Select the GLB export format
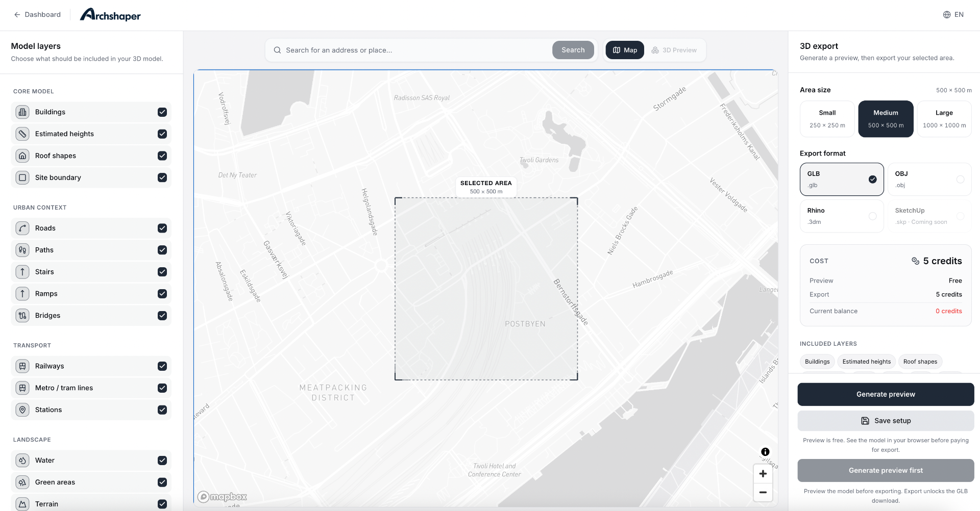 (x=842, y=180)
